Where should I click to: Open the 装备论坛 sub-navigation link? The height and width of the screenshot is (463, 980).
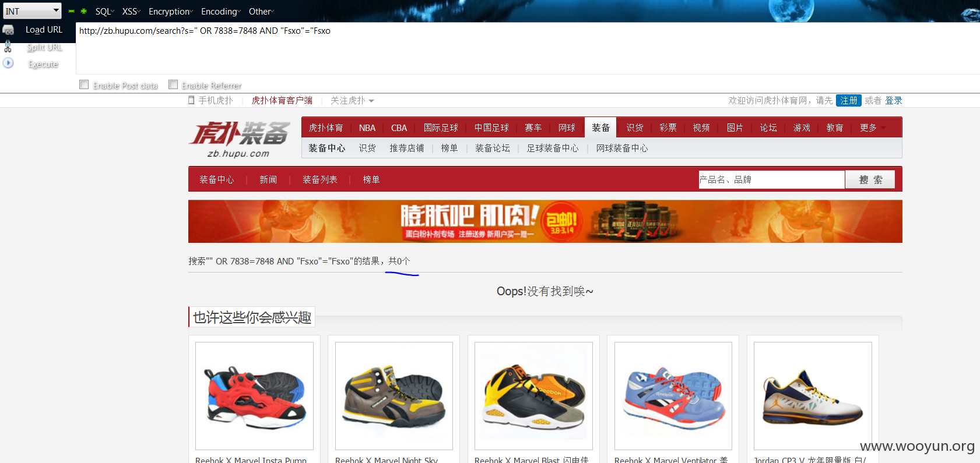click(493, 148)
